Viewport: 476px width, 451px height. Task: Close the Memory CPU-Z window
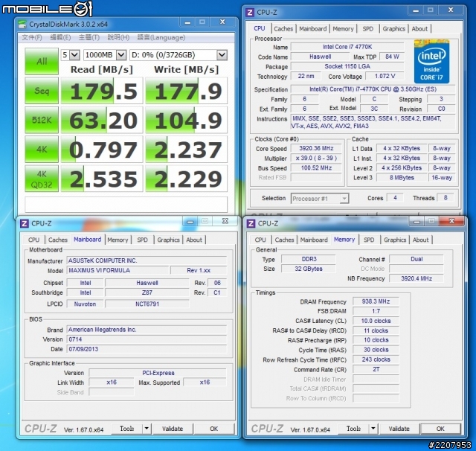(x=451, y=221)
